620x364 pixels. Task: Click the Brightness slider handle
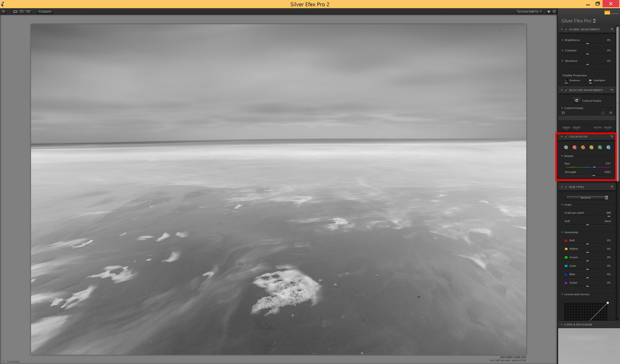coord(587,44)
